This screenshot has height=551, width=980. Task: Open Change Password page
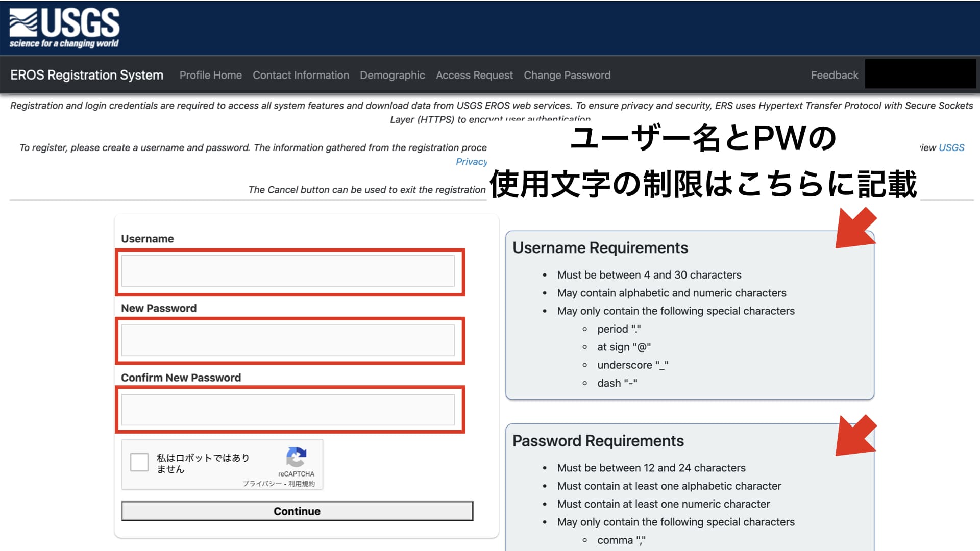[567, 75]
